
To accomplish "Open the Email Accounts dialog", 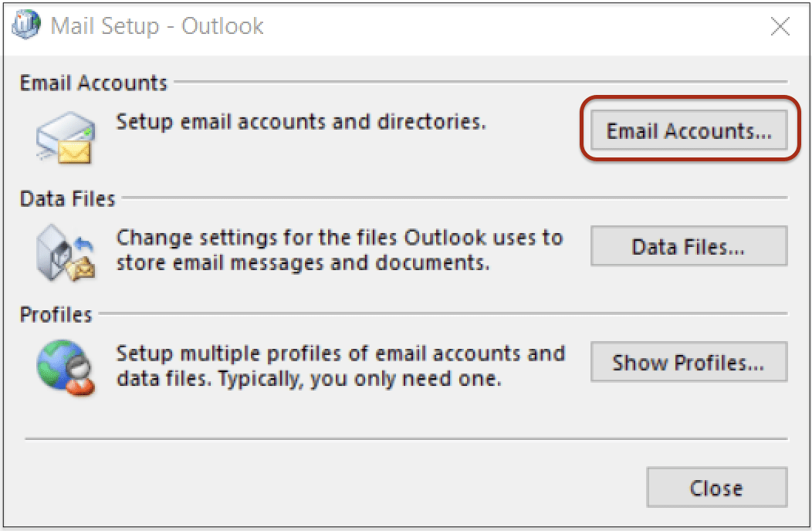I will [688, 130].
